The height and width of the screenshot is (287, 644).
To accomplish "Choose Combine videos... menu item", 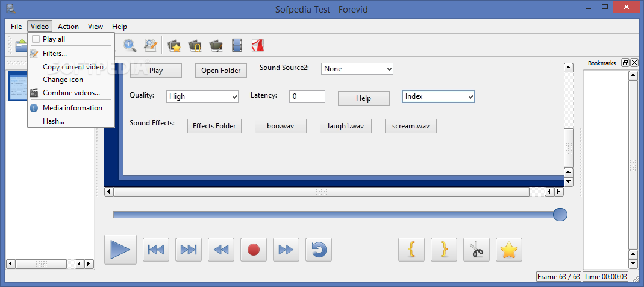I will pyautogui.click(x=71, y=93).
